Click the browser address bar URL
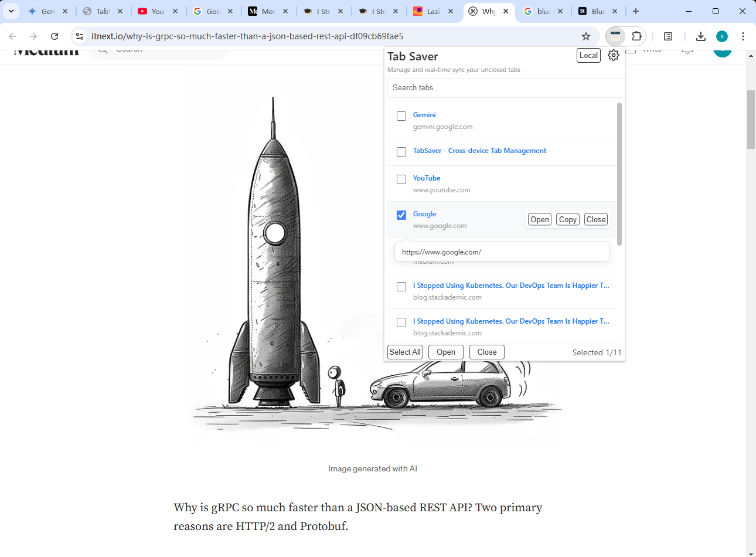 tap(247, 36)
